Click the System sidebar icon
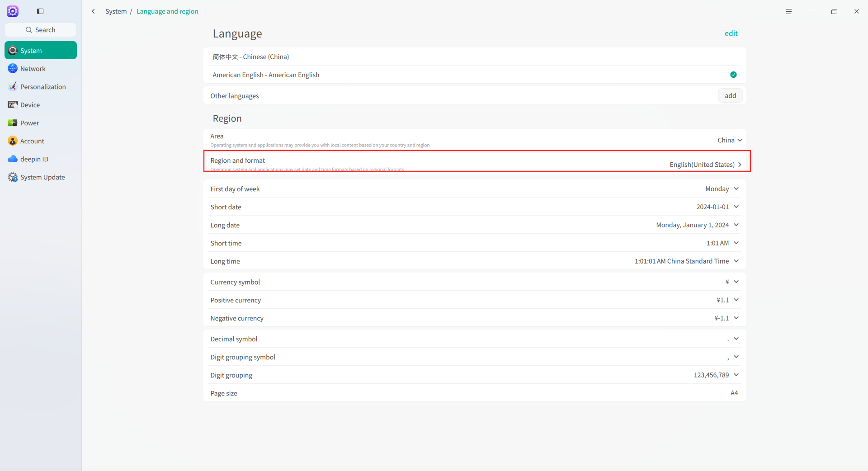This screenshot has width=868, height=471. click(13, 50)
